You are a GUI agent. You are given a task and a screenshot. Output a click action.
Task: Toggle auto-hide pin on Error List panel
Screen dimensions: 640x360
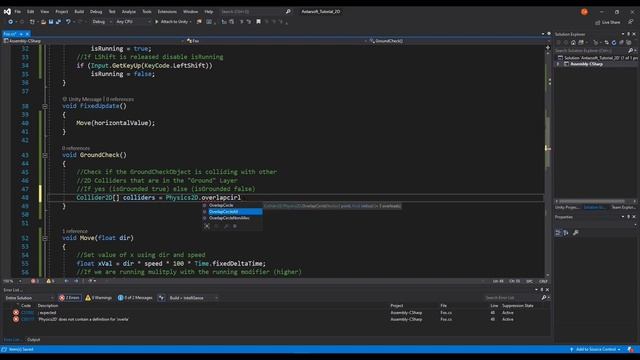(542, 290)
